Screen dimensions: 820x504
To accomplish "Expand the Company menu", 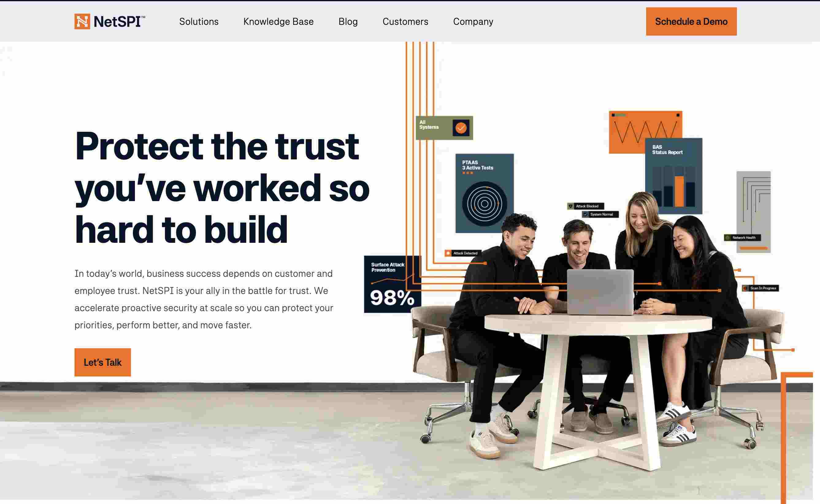I will [x=473, y=22].
